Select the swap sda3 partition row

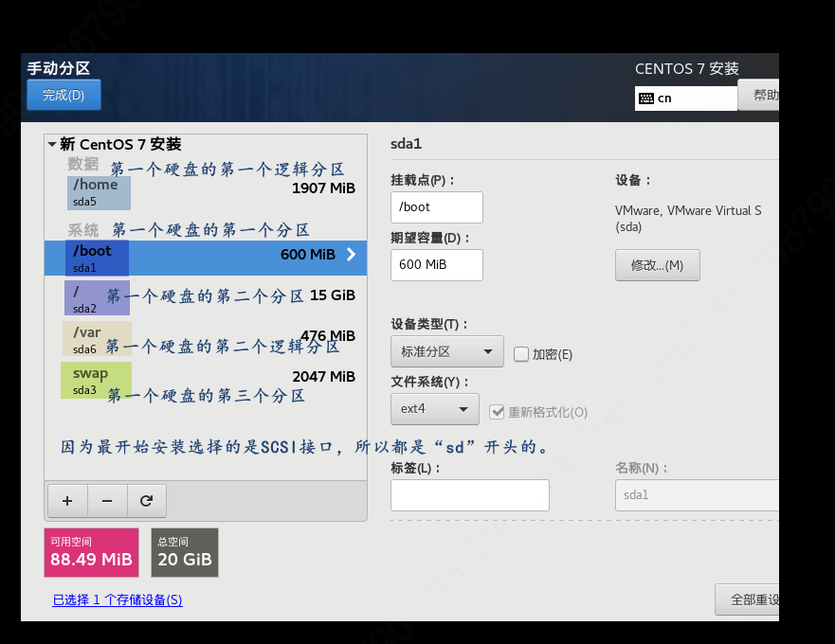coord(206,380)
